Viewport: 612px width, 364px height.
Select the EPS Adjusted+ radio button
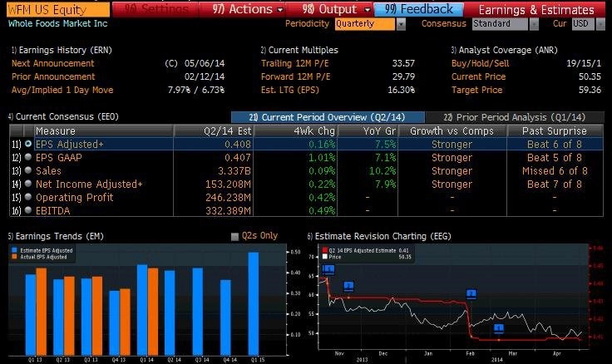(x=28, y=144)
